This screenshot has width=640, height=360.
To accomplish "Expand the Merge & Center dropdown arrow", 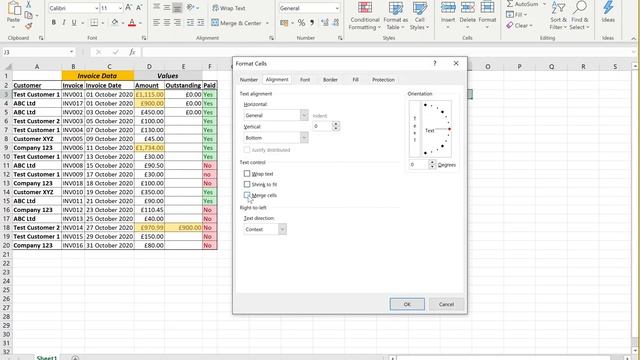I will tap(267, 23).
